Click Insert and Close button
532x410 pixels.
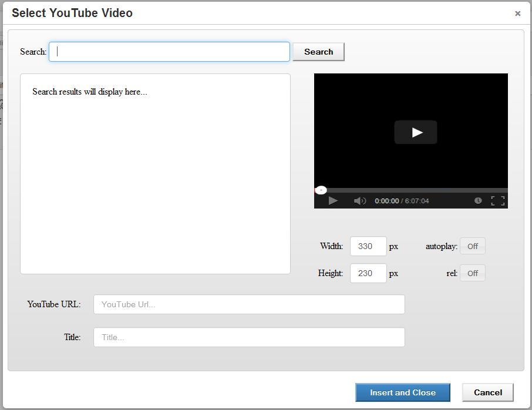point(403,392)
